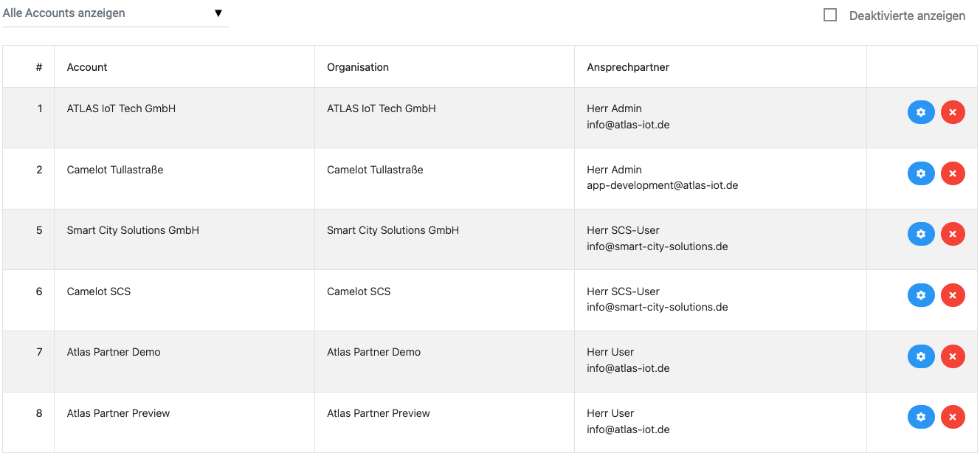
Task: Open settings for Camelot Tullastraße account
Action: coord(920,173)
